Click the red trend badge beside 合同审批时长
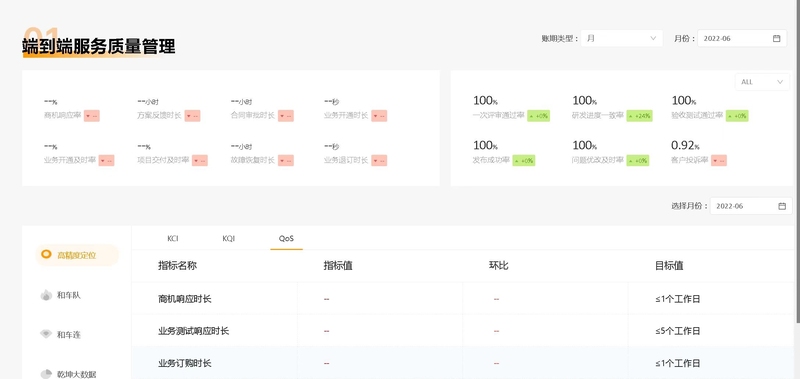The width and height of the screenshot is (800, 379). (286, 116)
